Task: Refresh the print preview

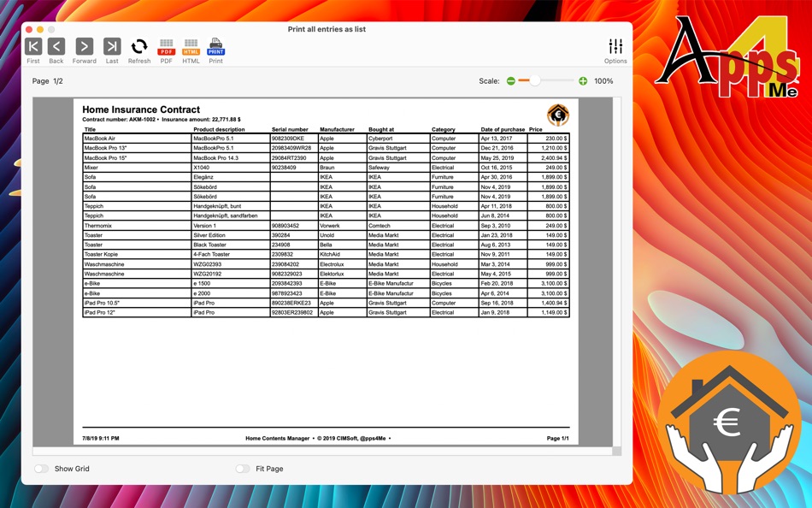Action: (138, 47)
